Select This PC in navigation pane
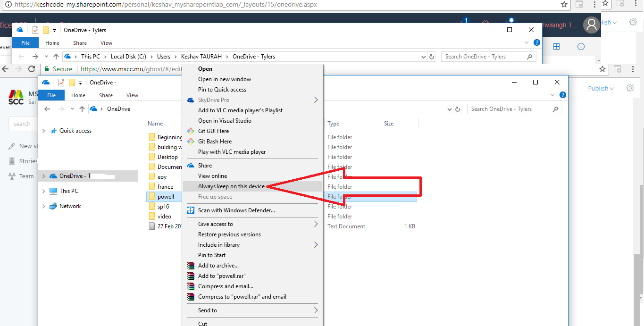The width and height of the screenshot is (644, 326). tap(68, 191)
